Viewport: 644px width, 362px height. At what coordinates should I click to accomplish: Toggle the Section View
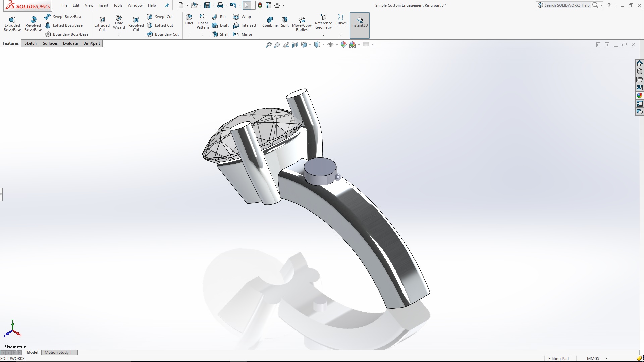tap(295, 44)
